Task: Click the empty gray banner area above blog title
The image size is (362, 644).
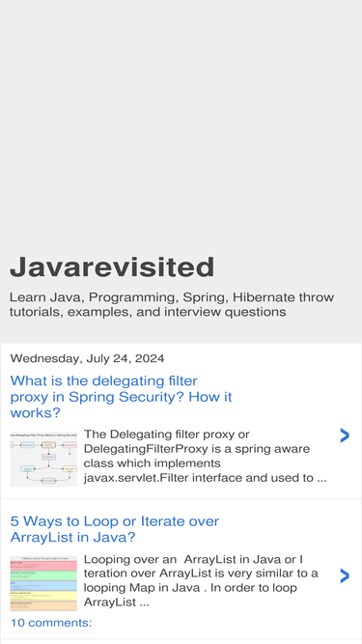Action: tap(181, 124)
